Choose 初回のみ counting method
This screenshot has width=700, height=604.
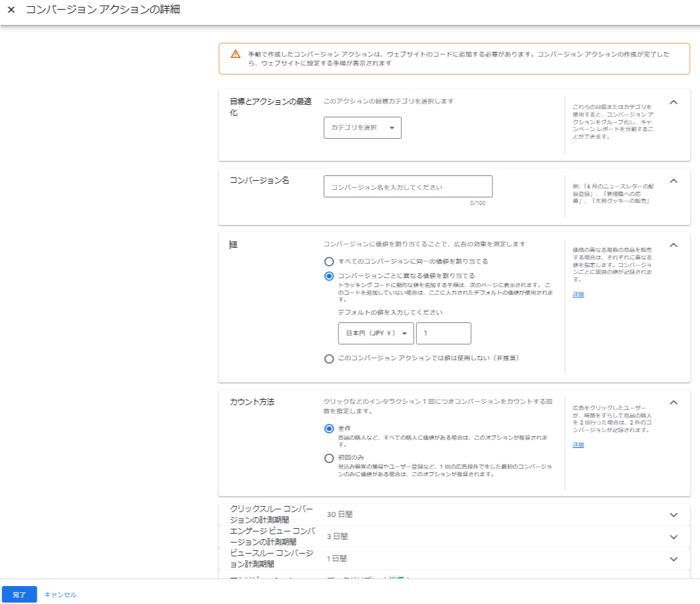[329, 458]
